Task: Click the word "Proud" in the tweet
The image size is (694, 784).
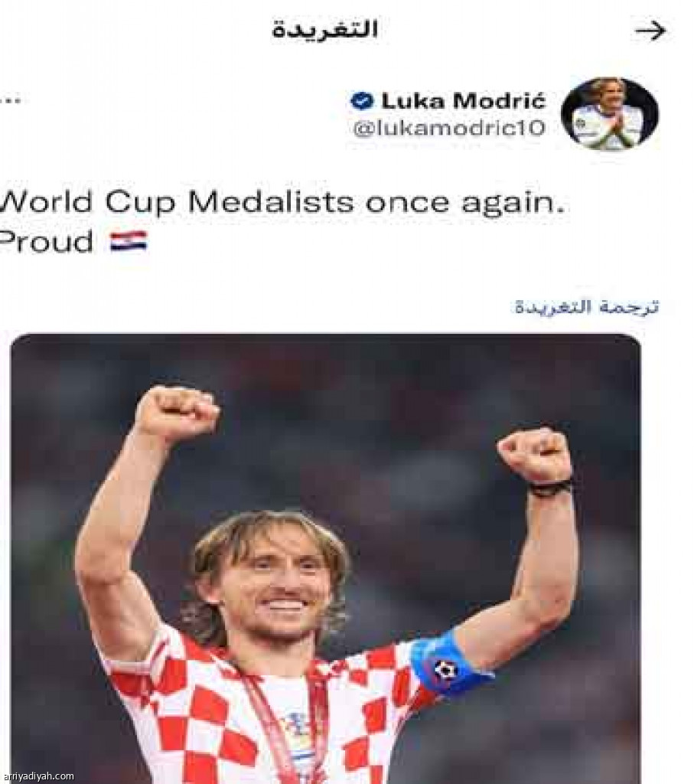Action: pyautogui.click(x=47, y=241)
